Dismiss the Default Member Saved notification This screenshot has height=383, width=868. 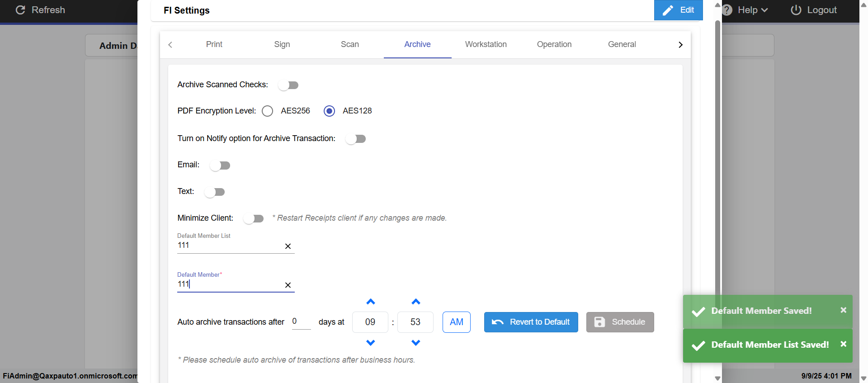(843, 310)
